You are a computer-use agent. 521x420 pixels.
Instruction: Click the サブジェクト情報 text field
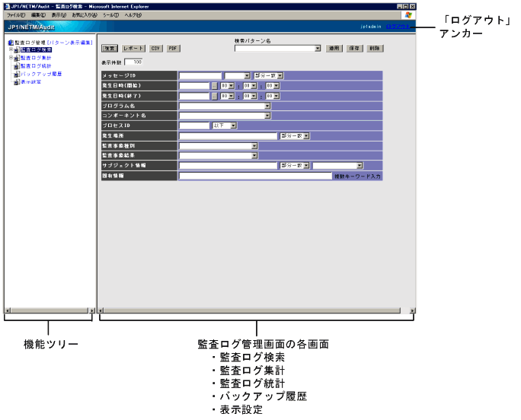click(228, 166)
